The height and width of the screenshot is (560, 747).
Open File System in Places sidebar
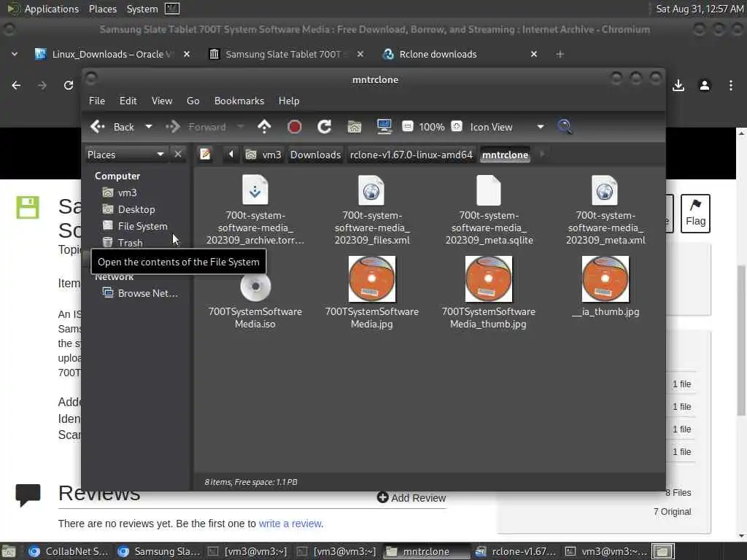point(135,226)
